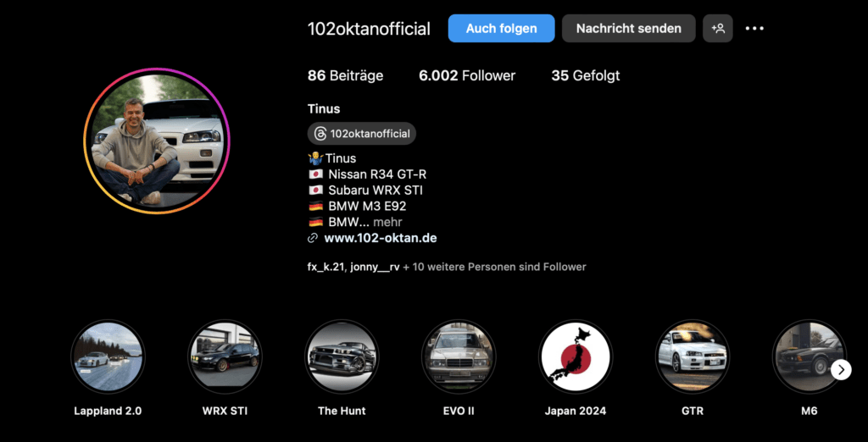The height and width of the screenshot is (442, 868).
Task: Open the three-dot options menu
Action: click(754, 28)
